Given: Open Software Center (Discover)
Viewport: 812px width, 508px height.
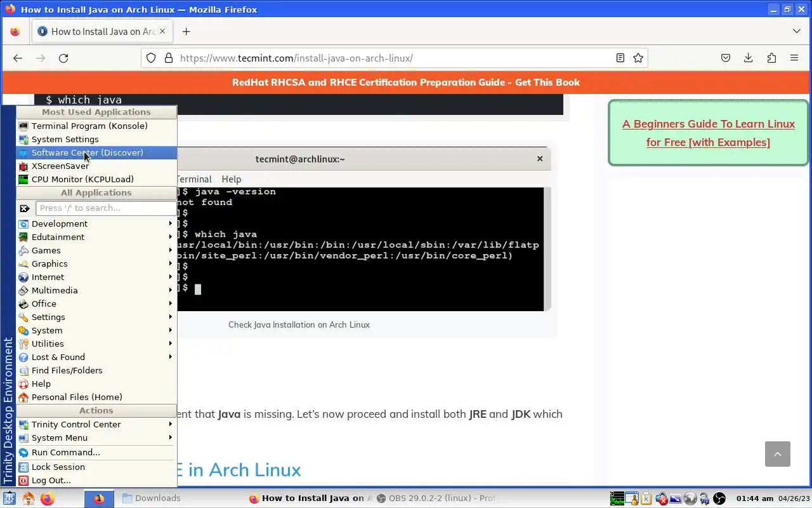Looking at the screenshot, I should [x=96, y=152].
